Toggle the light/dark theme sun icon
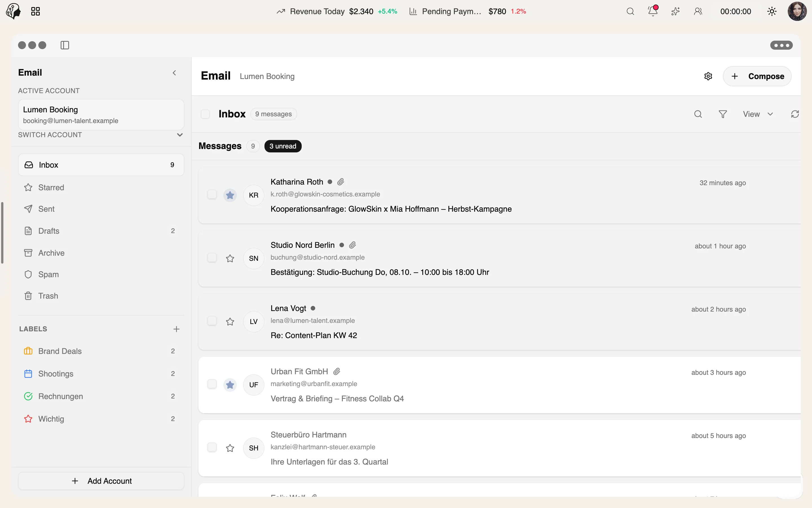This screenshot has height=508, width=812. tap(772, 11)
